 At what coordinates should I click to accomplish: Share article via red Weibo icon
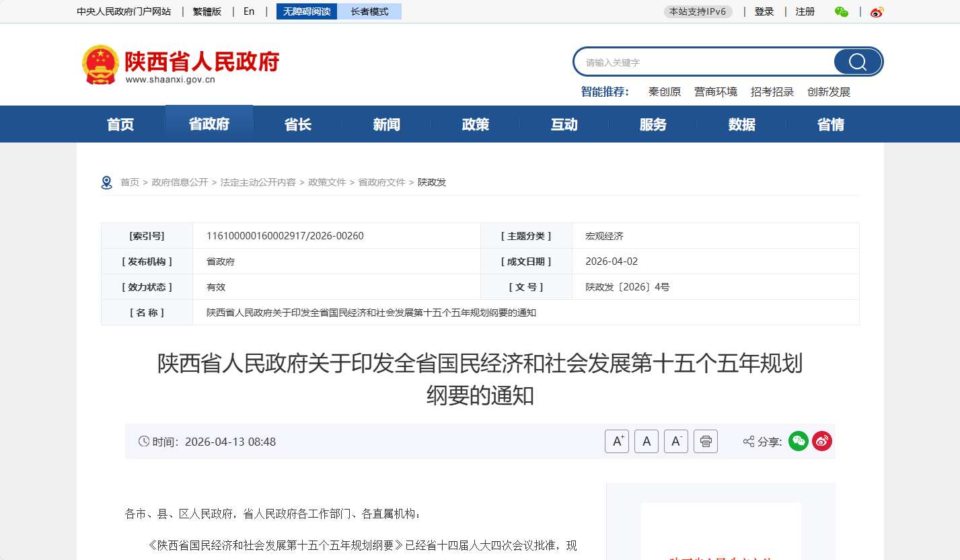[x=822, y=441]
